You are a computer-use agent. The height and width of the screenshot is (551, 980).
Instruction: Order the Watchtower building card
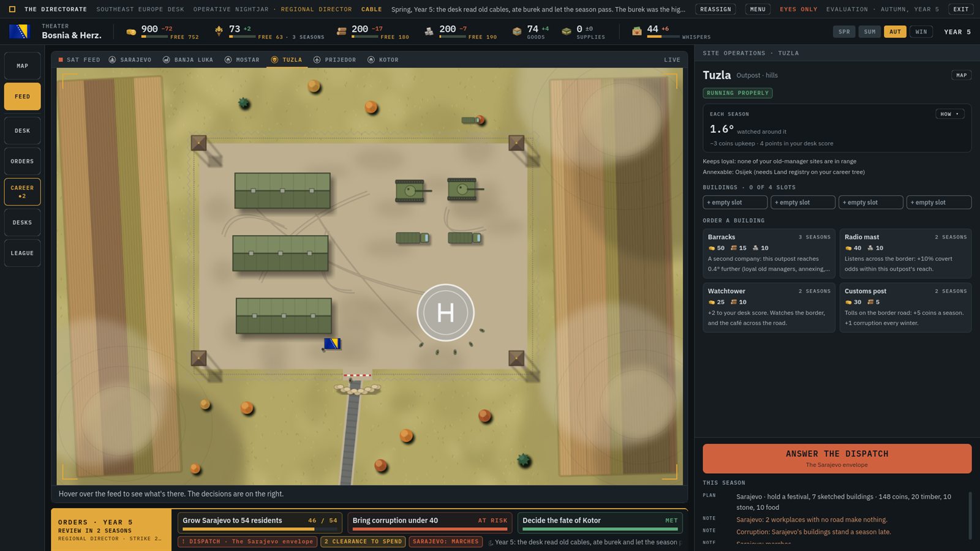click(x=769, y=307)
